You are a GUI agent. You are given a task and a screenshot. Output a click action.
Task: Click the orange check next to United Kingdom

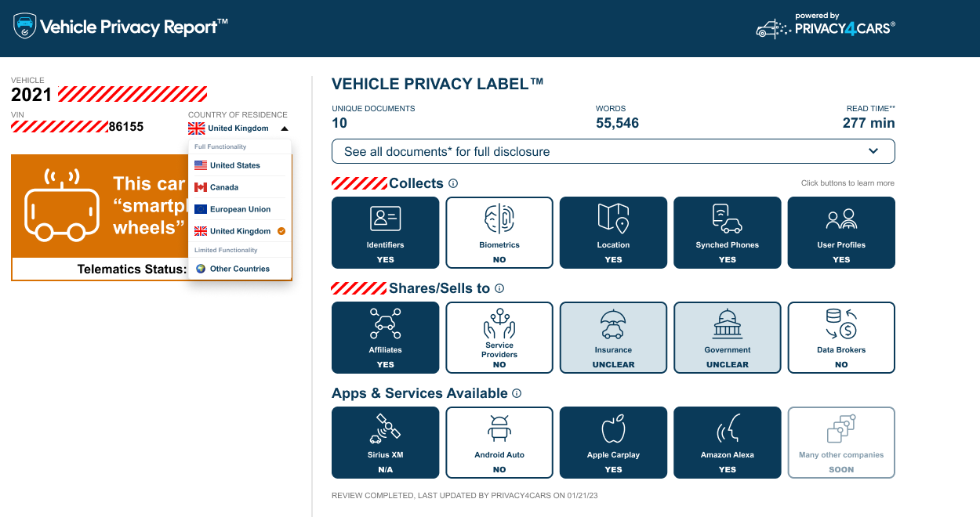[x=281, y=231]
